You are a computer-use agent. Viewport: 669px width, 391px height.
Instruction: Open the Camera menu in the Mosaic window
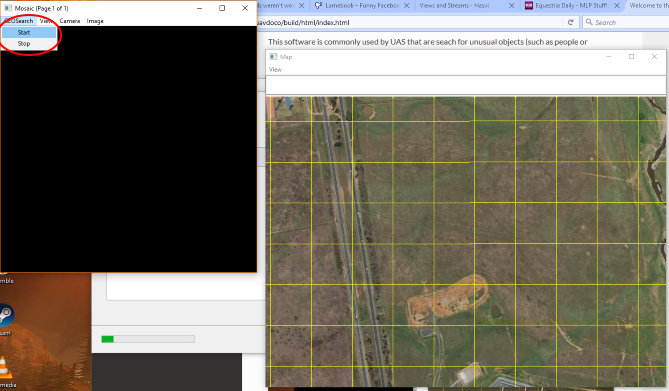coord(70,21)
